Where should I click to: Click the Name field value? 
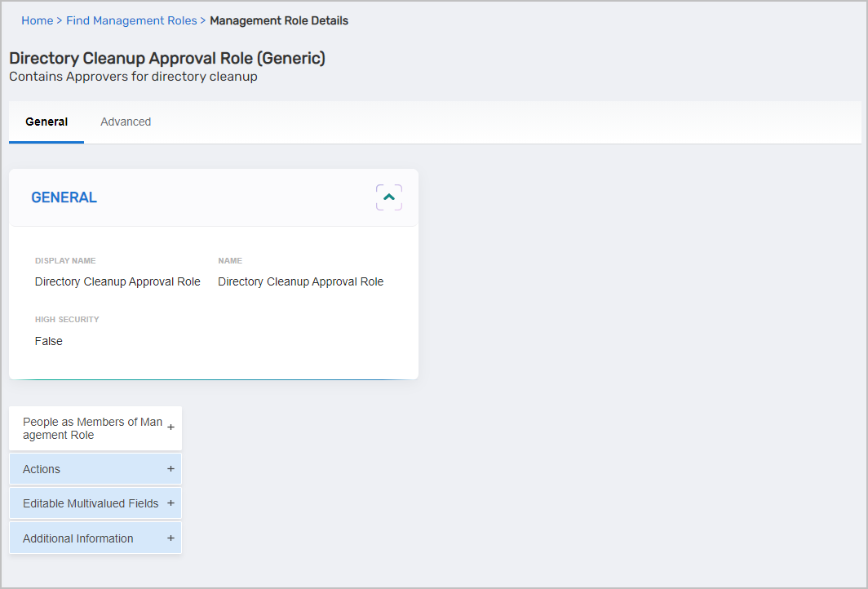[x=300, y=281]
